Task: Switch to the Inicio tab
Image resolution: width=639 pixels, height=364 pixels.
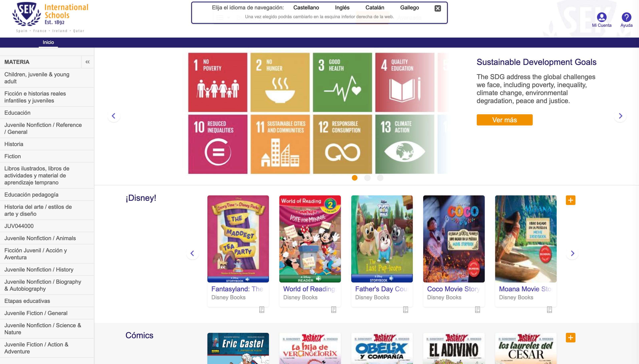Action: [48, 42]
